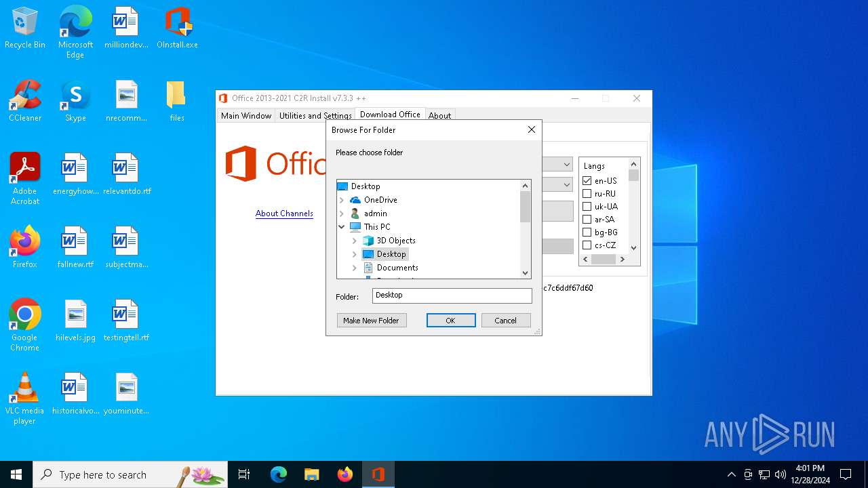Image resolution: width=868 pixels, height=488 pixels.
Task: Click the Folder name input field
Action: [452, 296]
